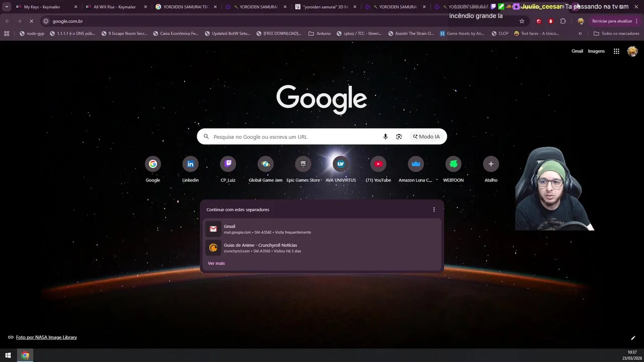Open the Imagens link
Screen dimensions: 644x362
(596, 51)
